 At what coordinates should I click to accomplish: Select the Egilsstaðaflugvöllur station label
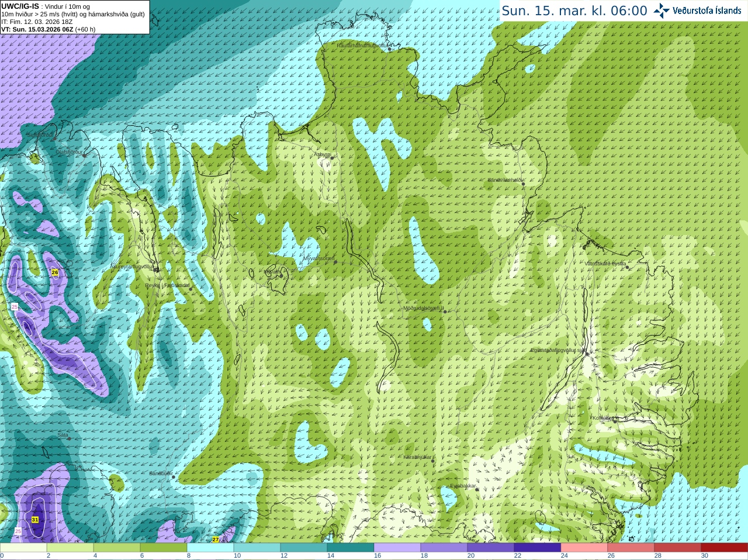558,350
